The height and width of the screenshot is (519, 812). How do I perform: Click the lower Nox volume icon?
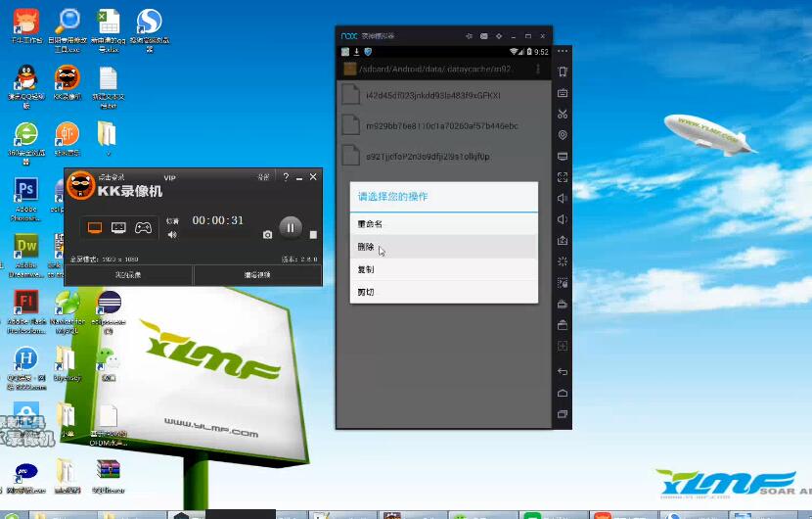pos(563,219)
